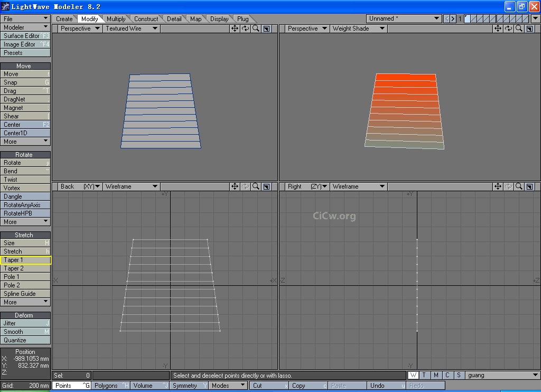The image size is (541, 392).
Task: Maximize the Back XY viewport with its corner icon
Action: coord(267,186)
